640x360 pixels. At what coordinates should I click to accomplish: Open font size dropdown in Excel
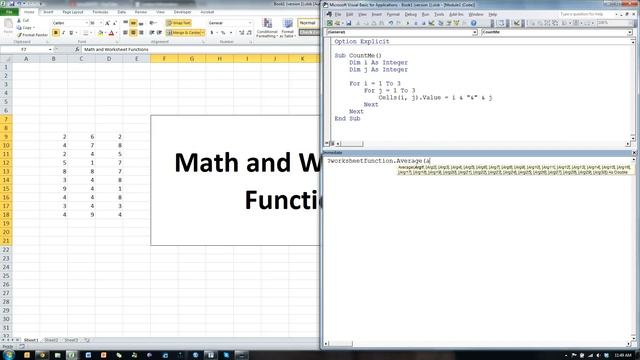tap(101, 23)
